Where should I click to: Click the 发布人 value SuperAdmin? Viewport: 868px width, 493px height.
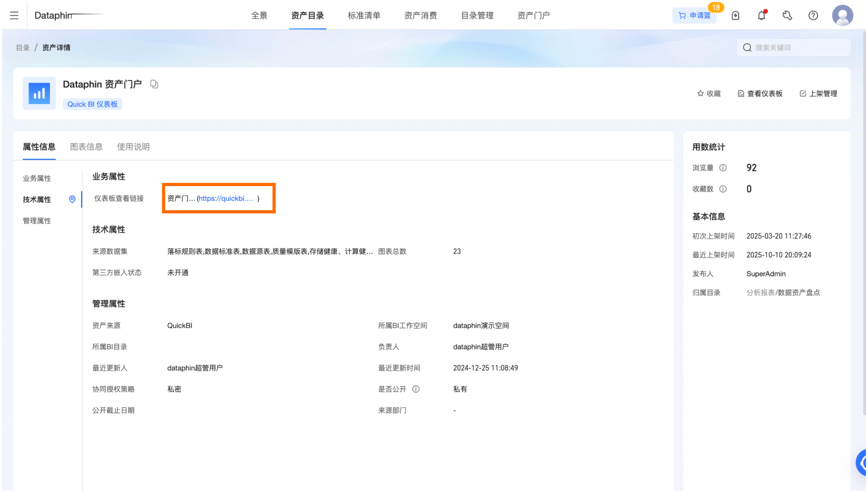[x=766, y=274]
